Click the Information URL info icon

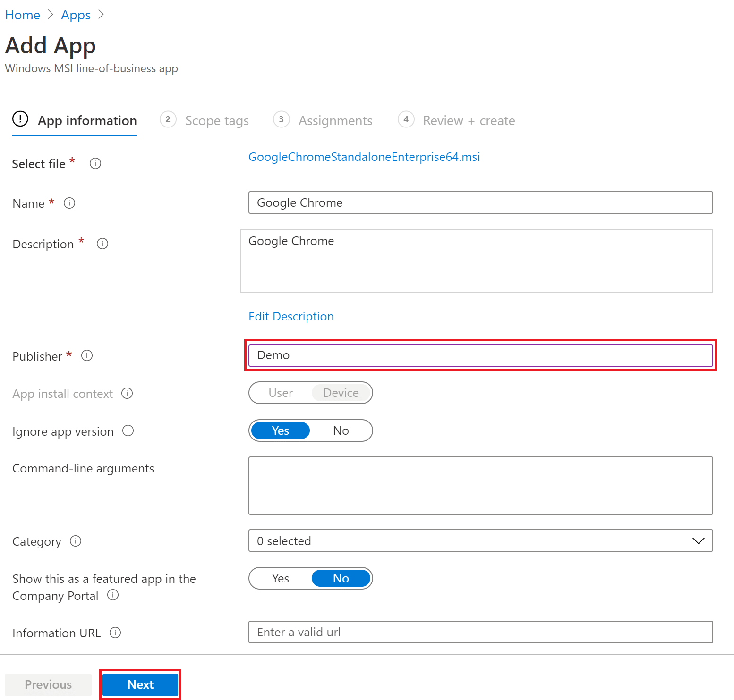tap(115, 633)
